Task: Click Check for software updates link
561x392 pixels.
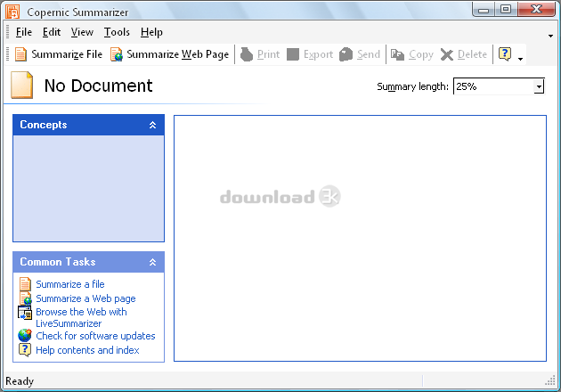Action: 95,336
